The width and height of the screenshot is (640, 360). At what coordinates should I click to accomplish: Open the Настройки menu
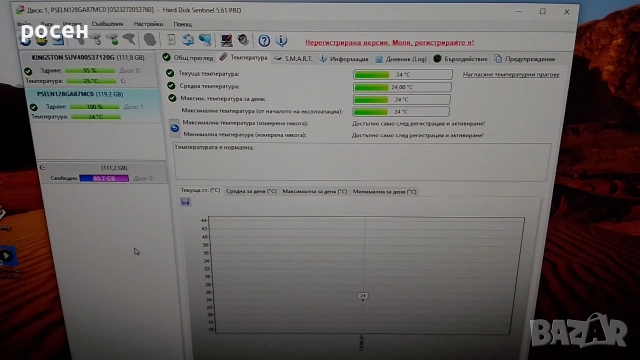pyautogui.click(x=149, y=24)
